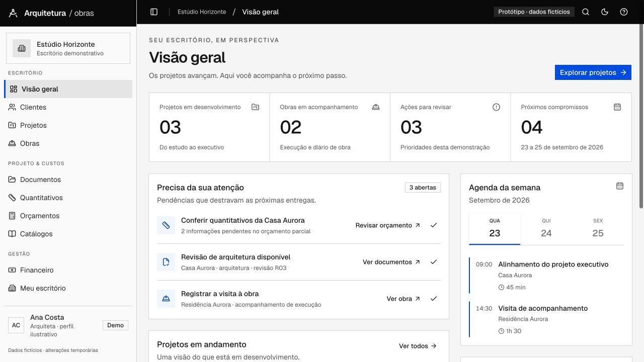Open Documentos in sidebar

(68, 179)
